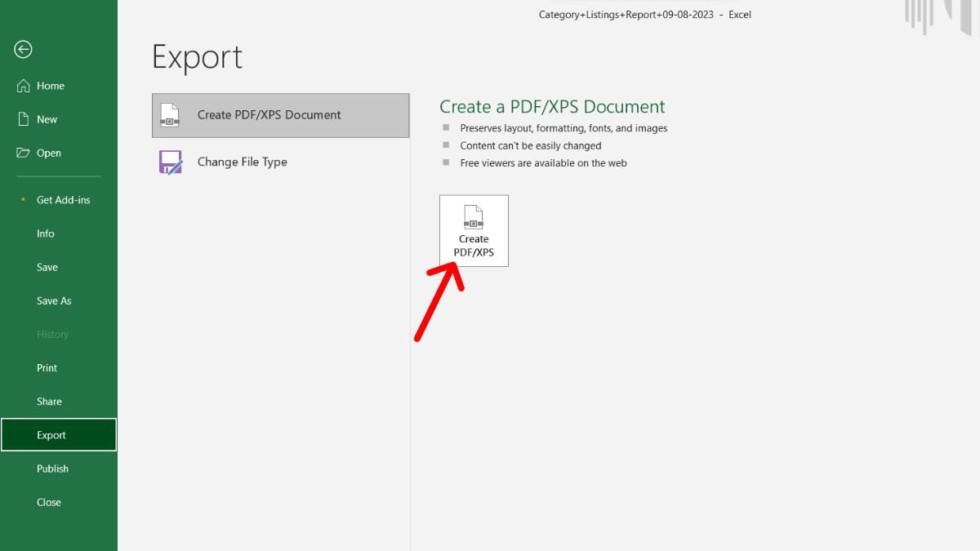Screen dimensions: 980x551
Task: Click the back arrow to exit Backstage view
Action: (23, 50)
